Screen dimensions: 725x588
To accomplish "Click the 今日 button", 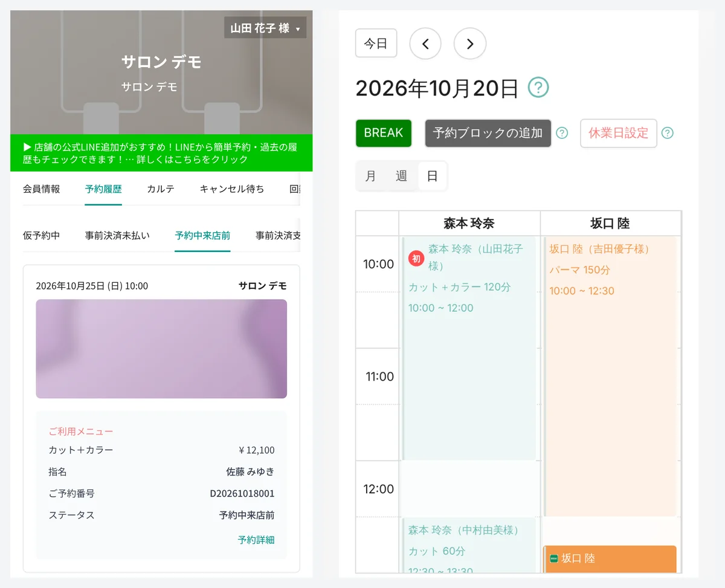I will pos(376,44).
